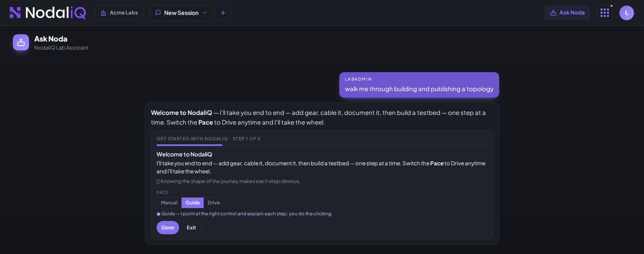Click the Done button
The width and height of the screenshot is (644, 254).
pyautogui.click(x=168, y=228)
